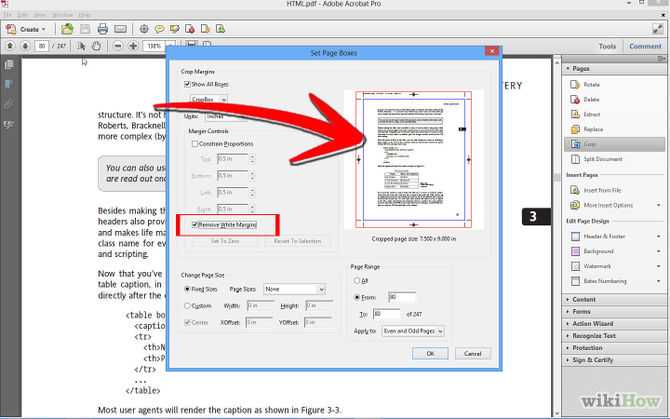Open signatures panel icon in left sidebar
Viewport: 670px width, 419px height.
[9, 125]
